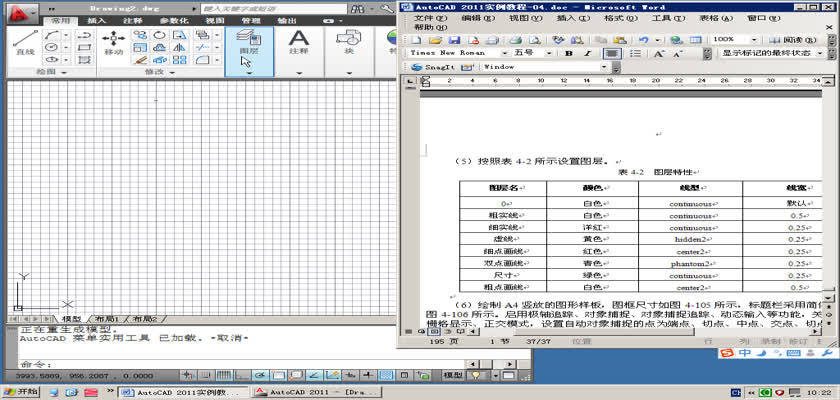This screenshot has height=400, width=840.
Task: Click New document icon in Word toolbar
Action: coord(417,40)
